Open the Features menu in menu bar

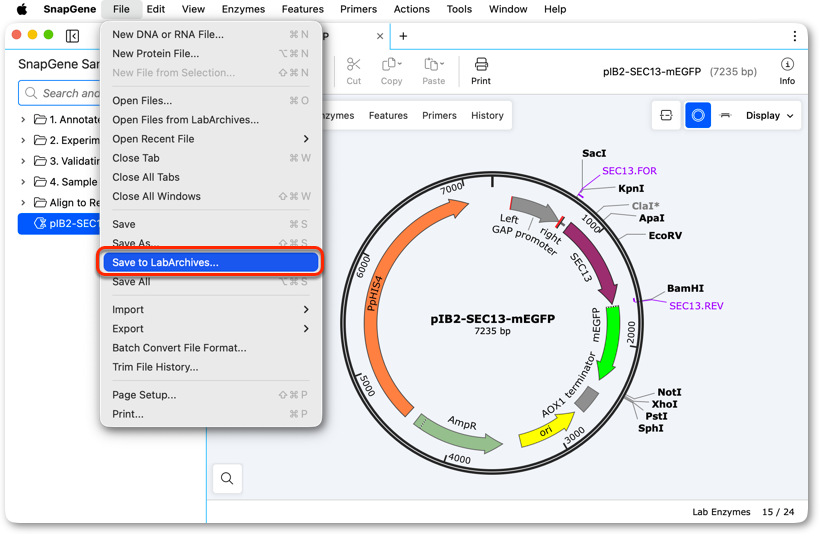point(303,9)
